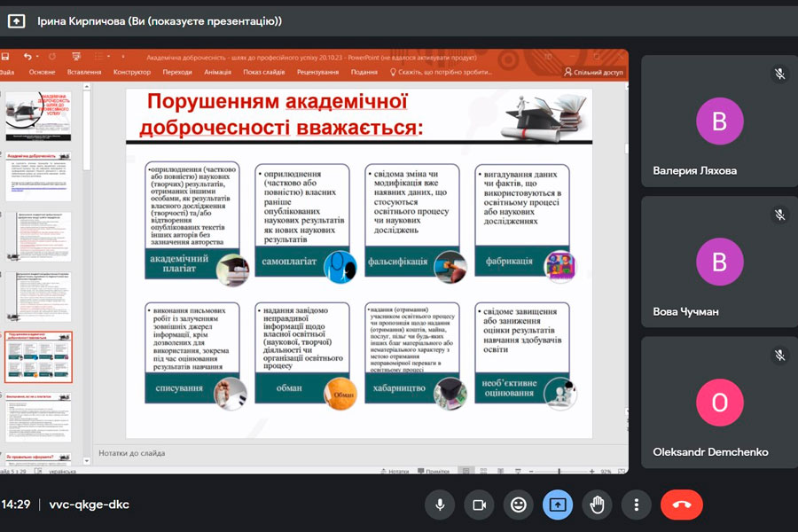The width and height of the screenshot is (798, 532).
Task: Toggle the camera in Meet controls
Action: pyautogui.click(x=479, y=505)
